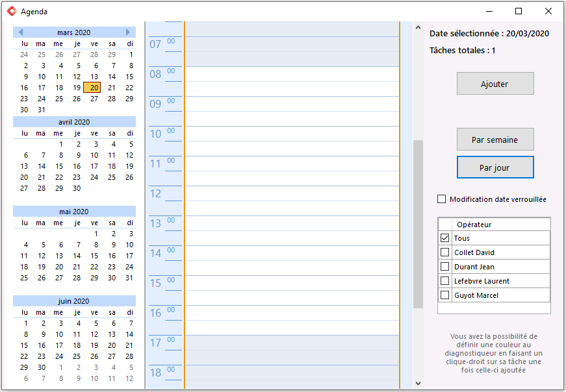Screen dimensions: 566x392
Task: Check the Guyot Marcel operator checkbox
Action: tap(444, 295)
